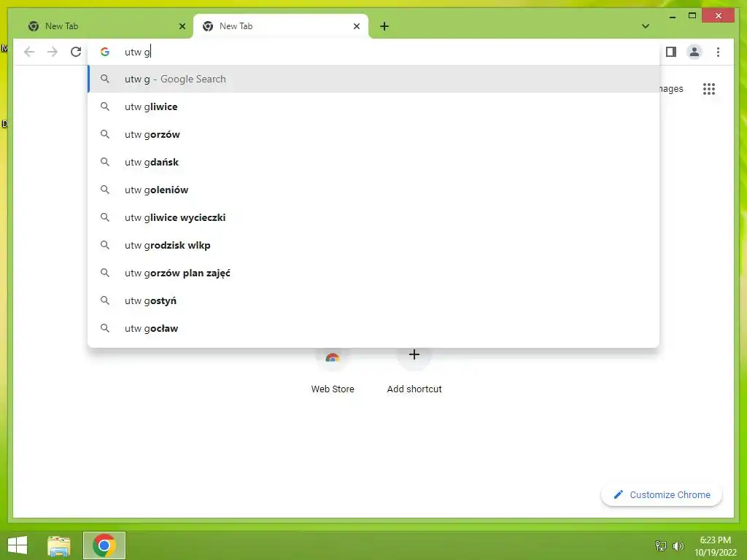Click the browser forward arrow
This screenshot has height=560, width=747.
pos(53,52)
